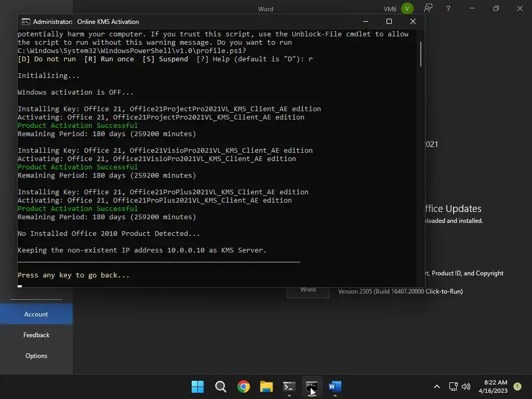Viewport: 532px width, 399px height.
Task: Click 'No Installed Office 2010 Product Detected...' line
Action: pos(109,233)
